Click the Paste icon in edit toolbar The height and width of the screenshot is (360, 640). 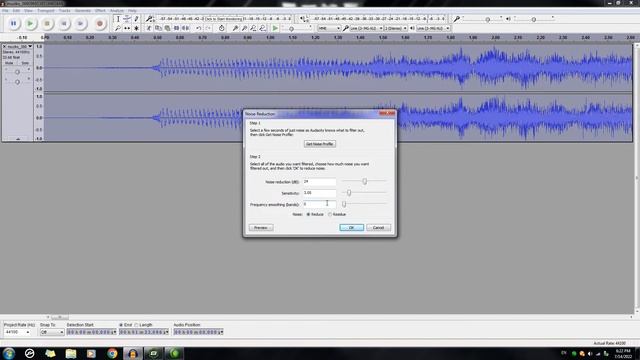[x=167, y=28]
